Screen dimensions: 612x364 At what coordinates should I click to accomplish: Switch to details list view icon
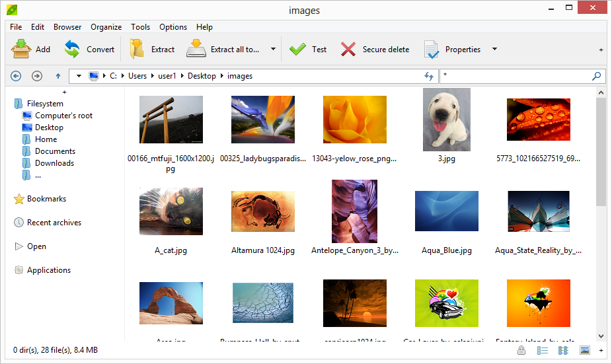[542, 350]
